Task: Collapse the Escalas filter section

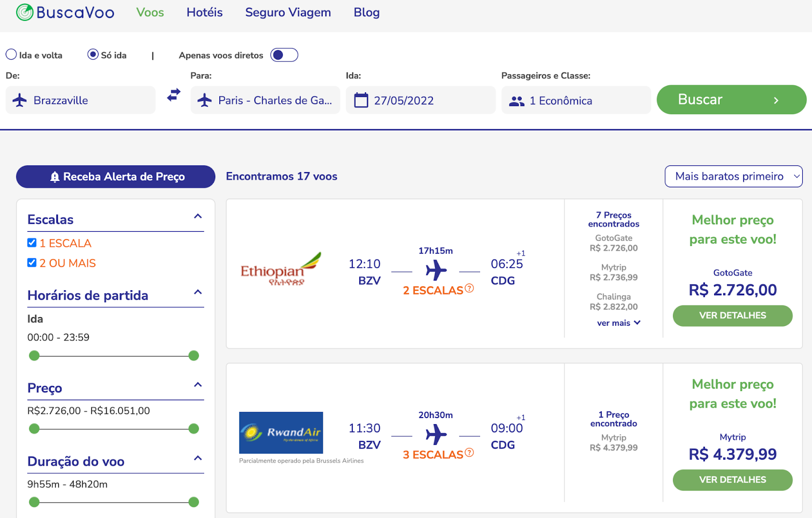Action: [x=197, y=216]
